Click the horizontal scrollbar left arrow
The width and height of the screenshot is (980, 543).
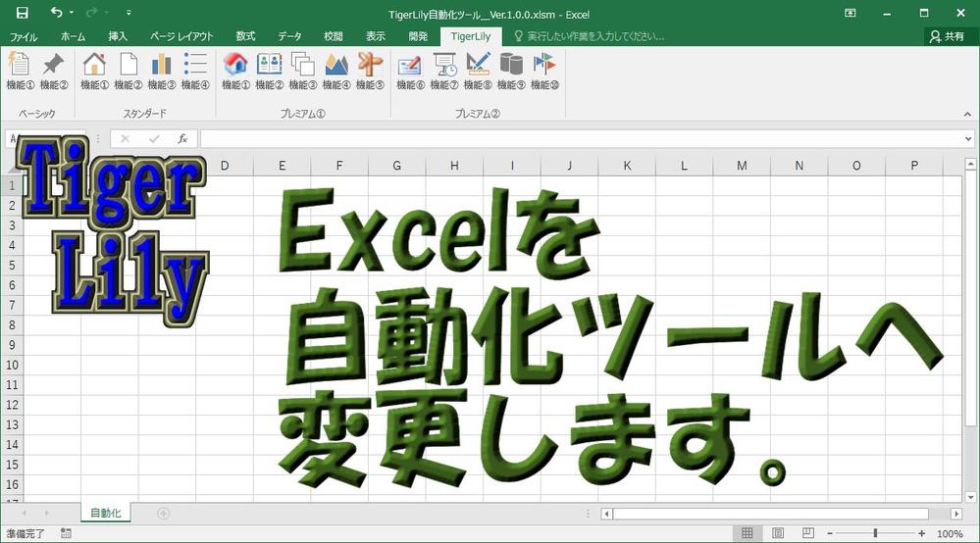(606, 514)
